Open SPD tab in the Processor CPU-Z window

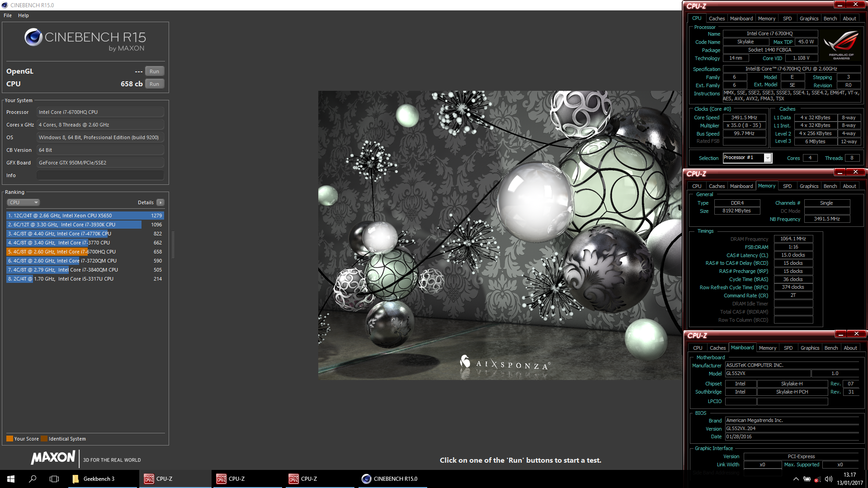788,19
